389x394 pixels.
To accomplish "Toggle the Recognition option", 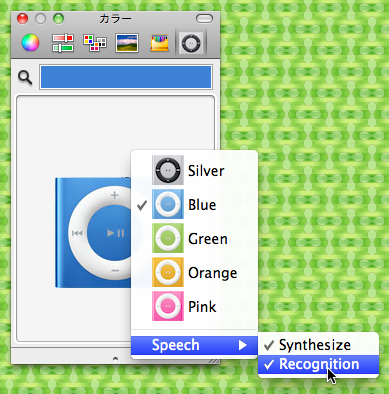I will click(x=318, y=364).
